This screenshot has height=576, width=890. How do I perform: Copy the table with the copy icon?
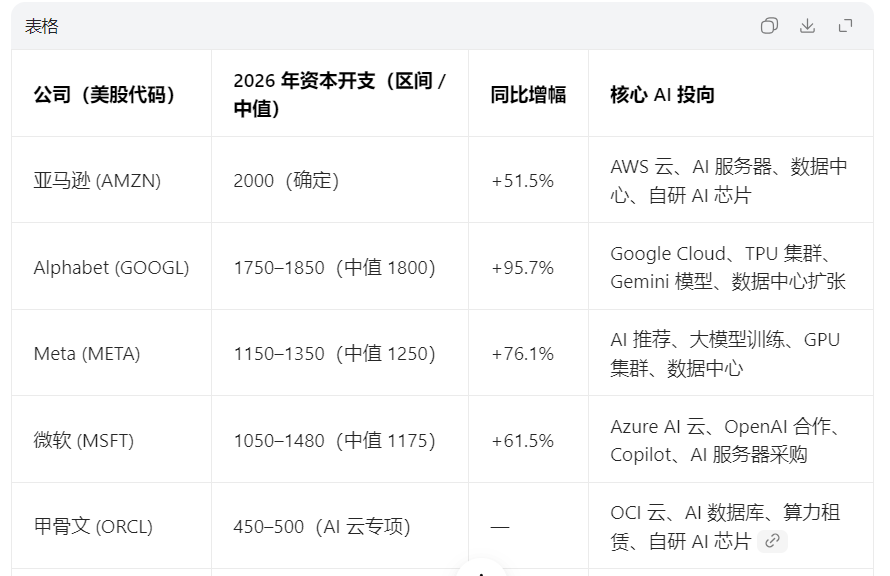click(769, 26)
